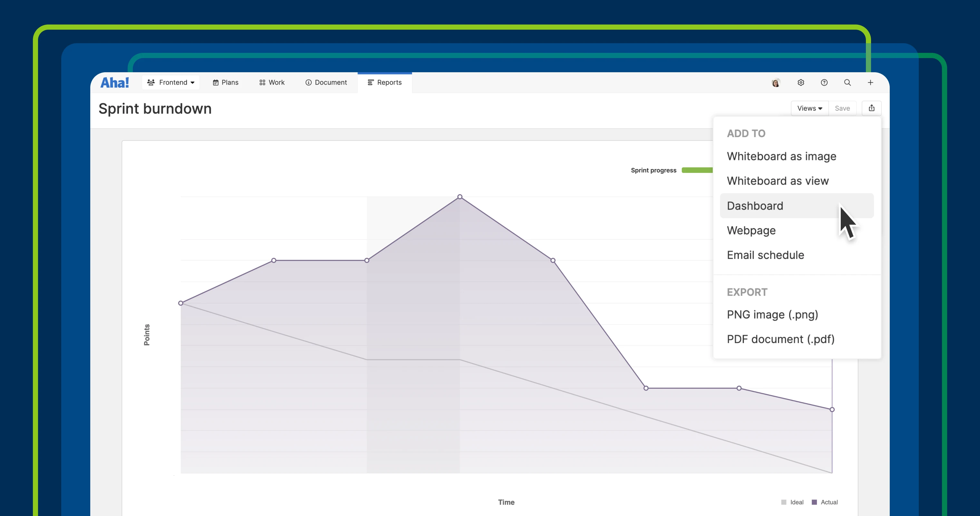This screenshot has width=980, height=516.
Task: Open the user avatar profile menu
Action: click(776, 83)
